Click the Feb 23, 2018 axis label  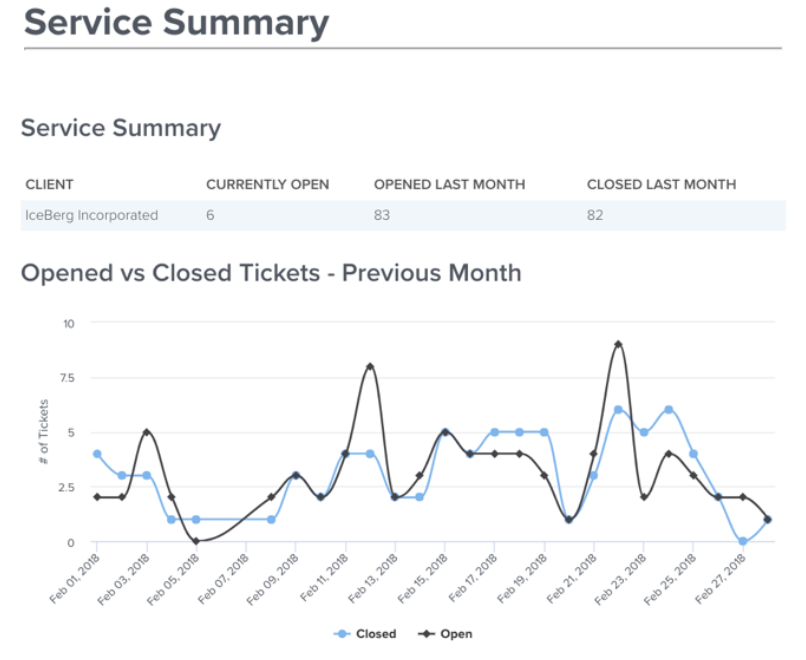[x=620, y=579]
